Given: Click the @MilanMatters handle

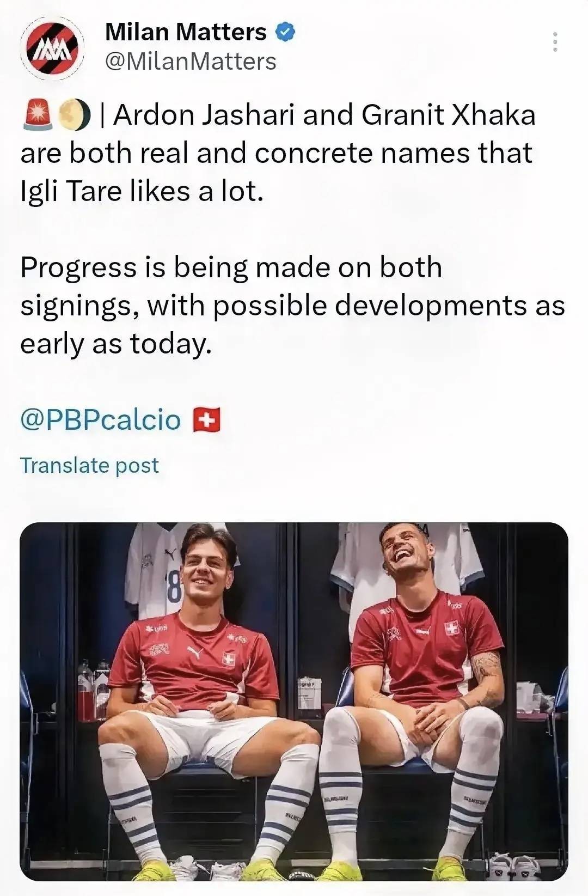Looking at the screenshot, I should 190,62.
